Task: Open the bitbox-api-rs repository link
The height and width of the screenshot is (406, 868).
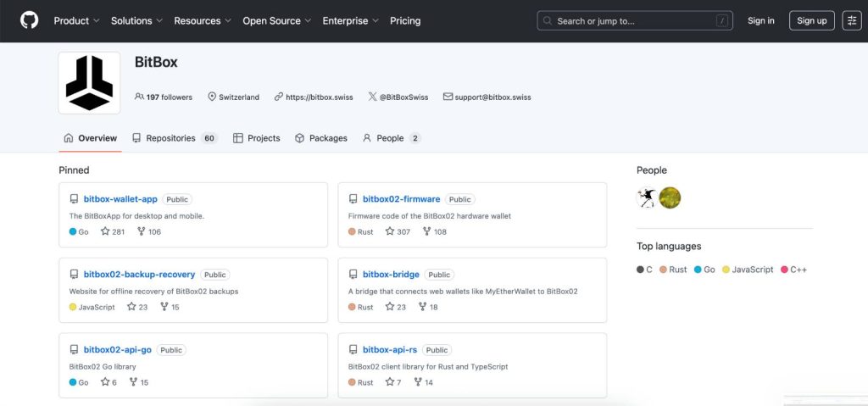Action: [390, 349]
